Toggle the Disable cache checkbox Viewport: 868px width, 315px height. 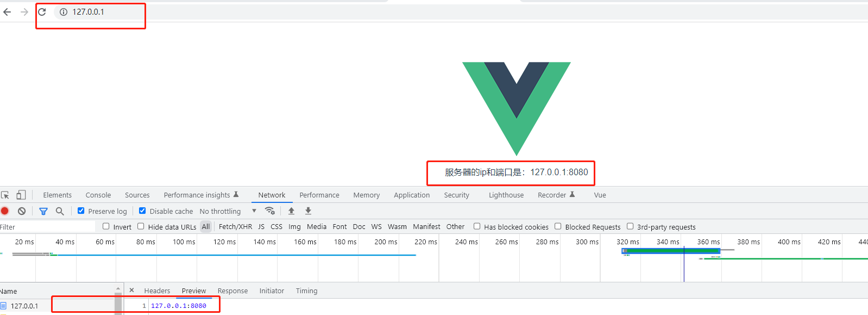pos(142,211)
